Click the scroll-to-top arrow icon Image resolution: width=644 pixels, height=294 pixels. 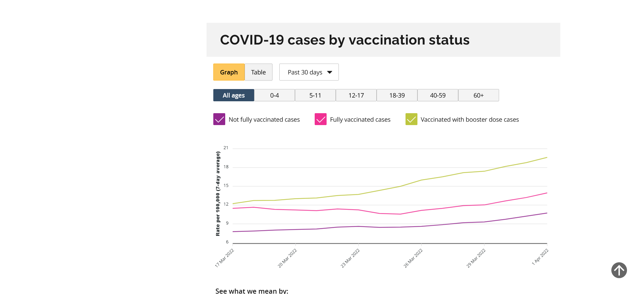click(x=619, y=270)
